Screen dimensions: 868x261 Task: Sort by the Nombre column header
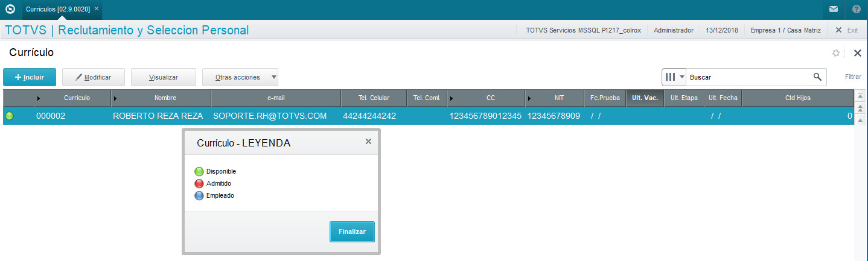click(x=161, y=98)
